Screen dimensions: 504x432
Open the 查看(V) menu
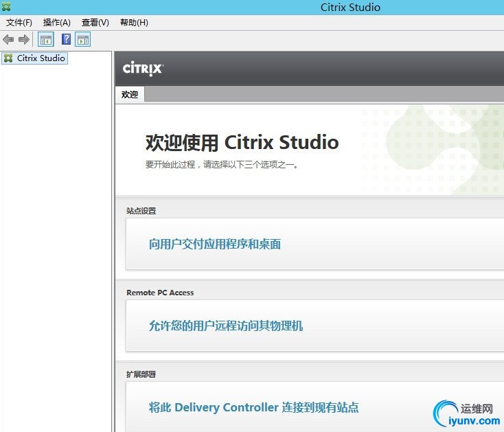95,23
